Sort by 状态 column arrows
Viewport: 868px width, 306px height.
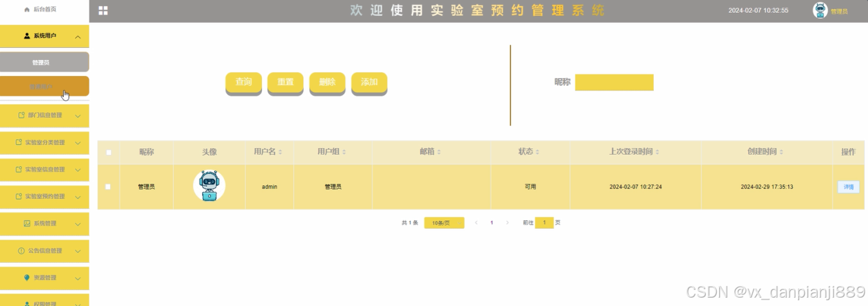click(x=537, y=152)
